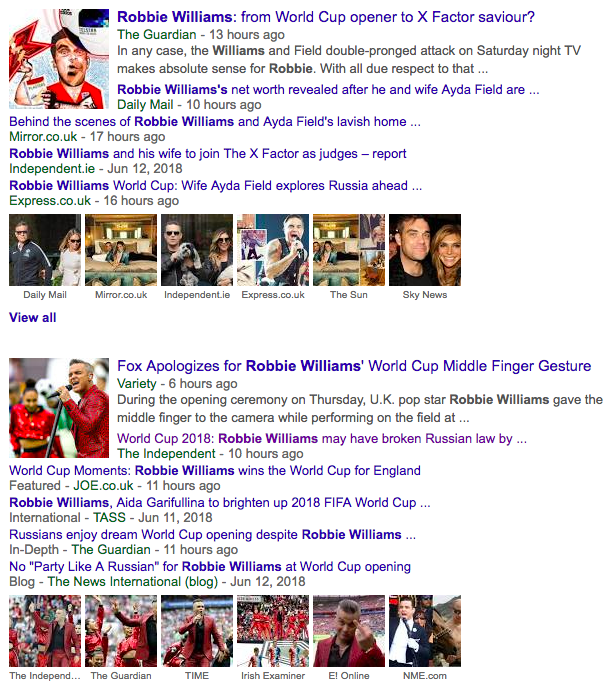Screen dimensions: 615x690
Task: Open Independent.ie X Factor judges report
Action: (208, 154)
